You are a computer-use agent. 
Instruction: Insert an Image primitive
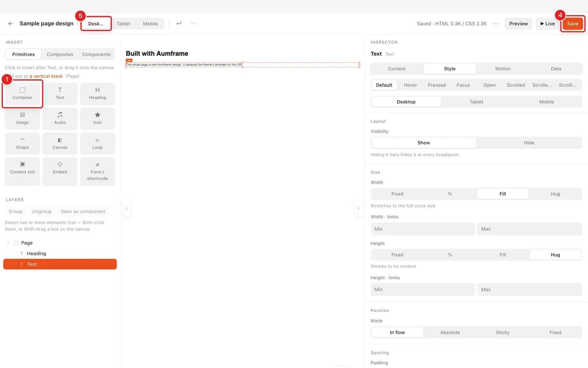pos(22,118)
